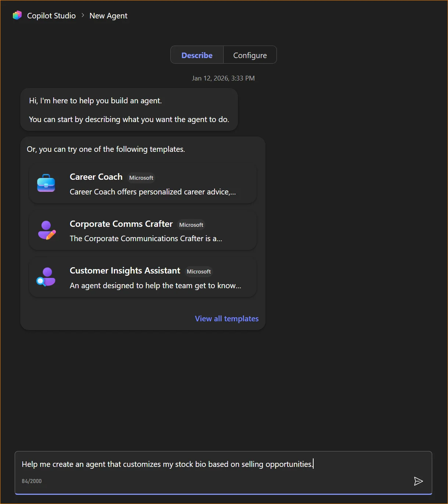Switch to the Describe tab
Viewport: 448px width, 504px height.
pyautogui.click(x=197, y=55)
